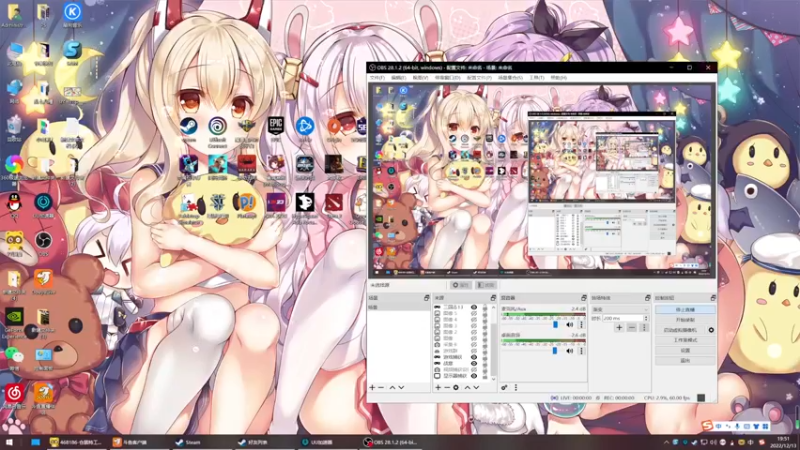Open the 帮助(H) menu in OBS
The image size is (800, 450).
pos(559,78)
